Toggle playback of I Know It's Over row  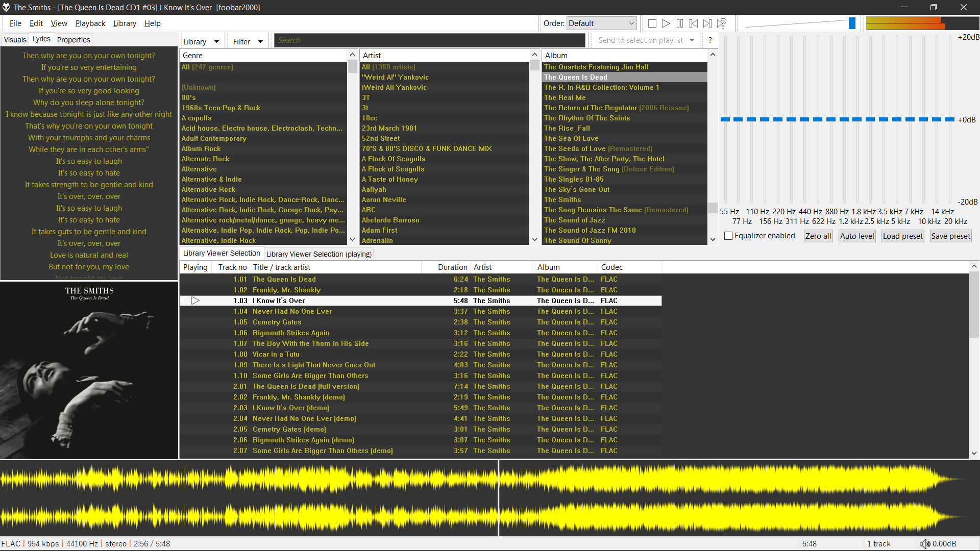(x=195, y=300)
